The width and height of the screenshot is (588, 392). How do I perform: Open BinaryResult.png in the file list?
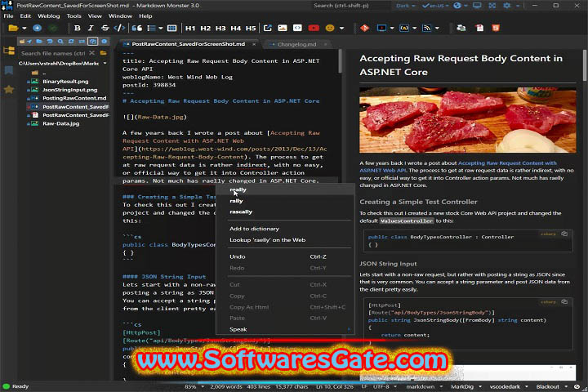tap(65, 82)
